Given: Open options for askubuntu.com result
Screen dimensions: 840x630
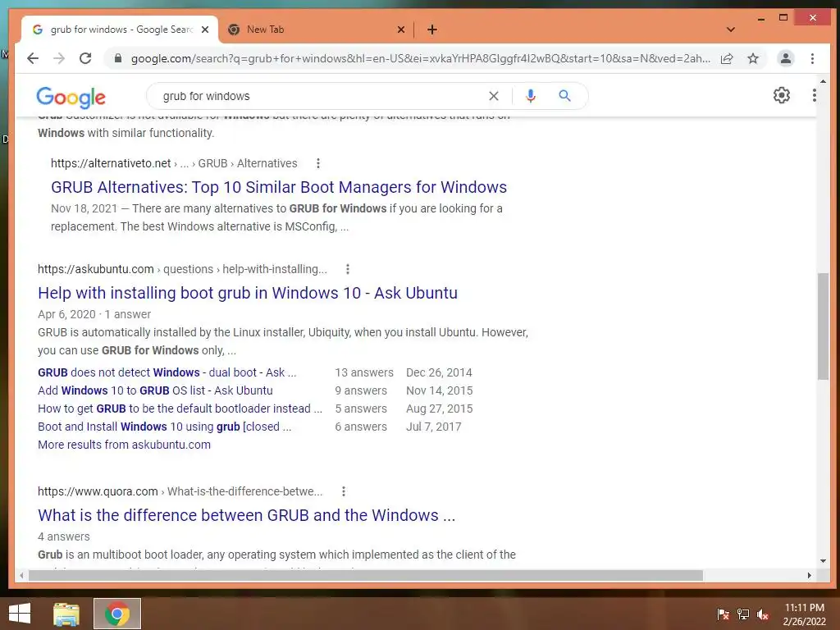Looking at the screenshot, I should (348, 269).
